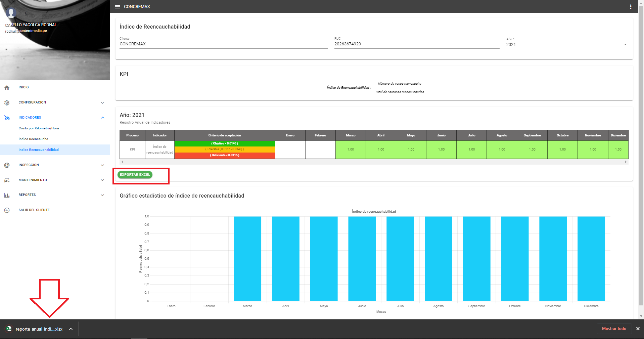The width and height of the screenshot is (644, 339).
Task: Select Costo por Kilómetro/Hora menu item
Action: [x=39, y=128]
